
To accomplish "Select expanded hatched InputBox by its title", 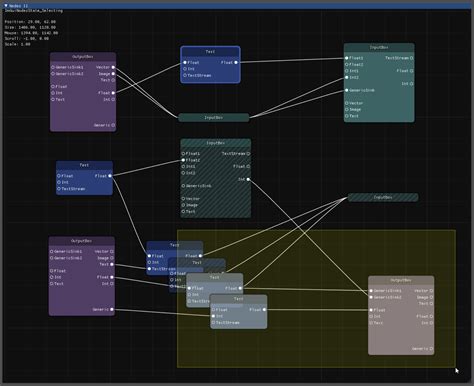I will coord(216,143).
